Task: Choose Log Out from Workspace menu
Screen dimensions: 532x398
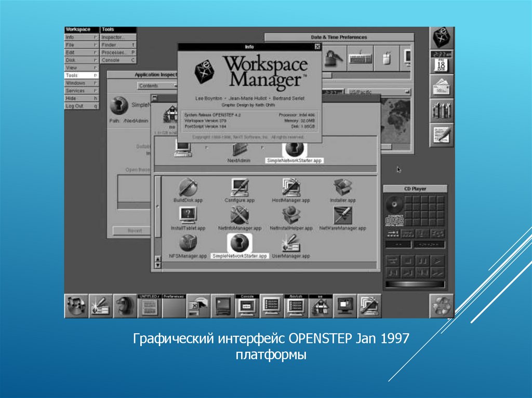Action: pos(82,106)
